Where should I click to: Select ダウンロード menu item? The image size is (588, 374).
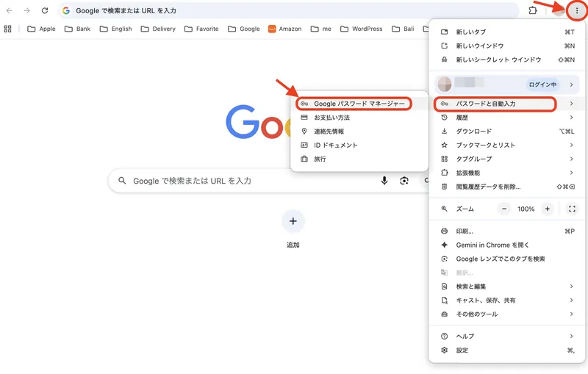click(507, 132)
